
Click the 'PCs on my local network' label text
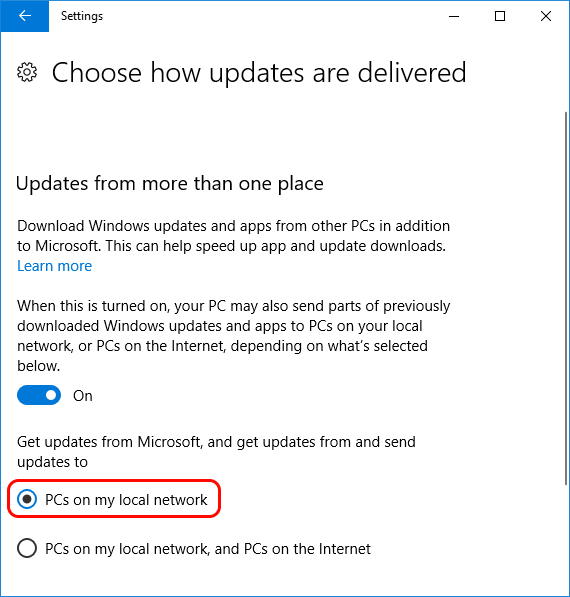126,500
